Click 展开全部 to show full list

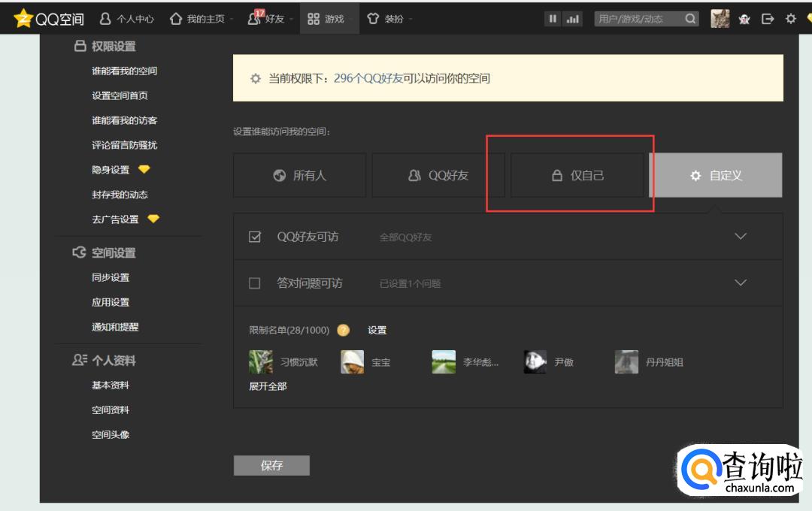click(268, 386)
